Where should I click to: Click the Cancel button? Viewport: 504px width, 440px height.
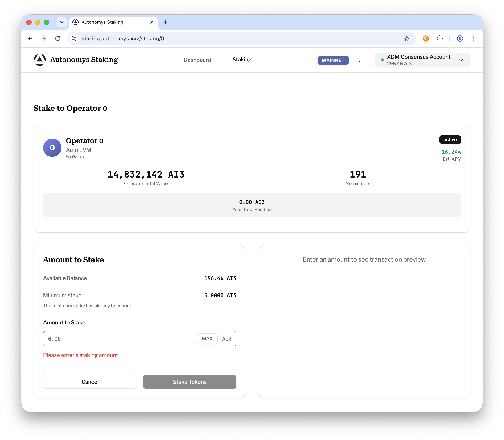90,382
